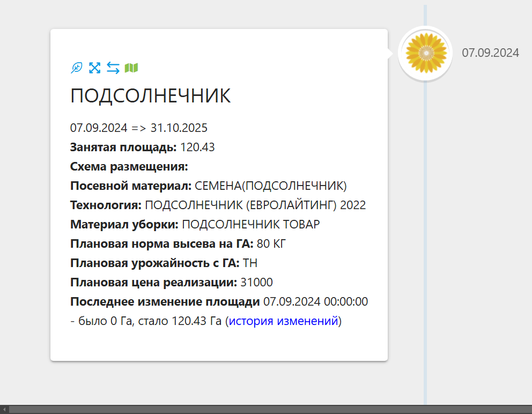Screen dimensions: 532x414
Task: Click the 07.09.2024 timeline date label
Action: (x=490, y=53)
